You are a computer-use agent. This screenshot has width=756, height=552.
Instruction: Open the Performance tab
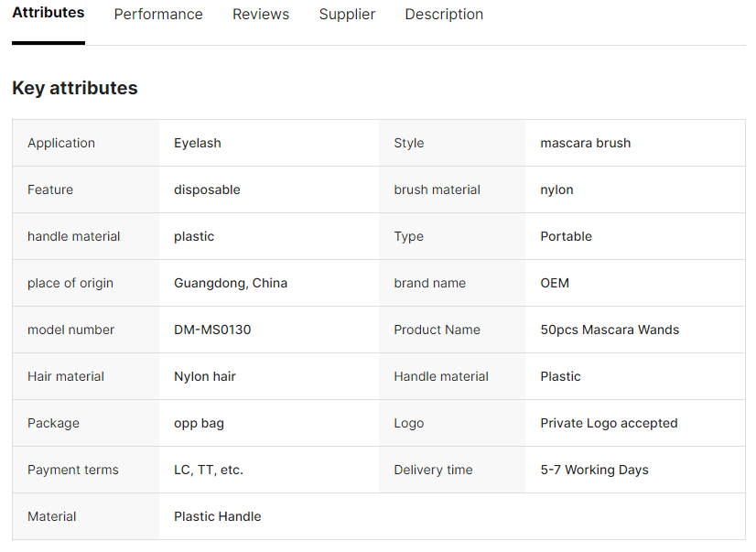pyautogui.click(x=158, y=15)
